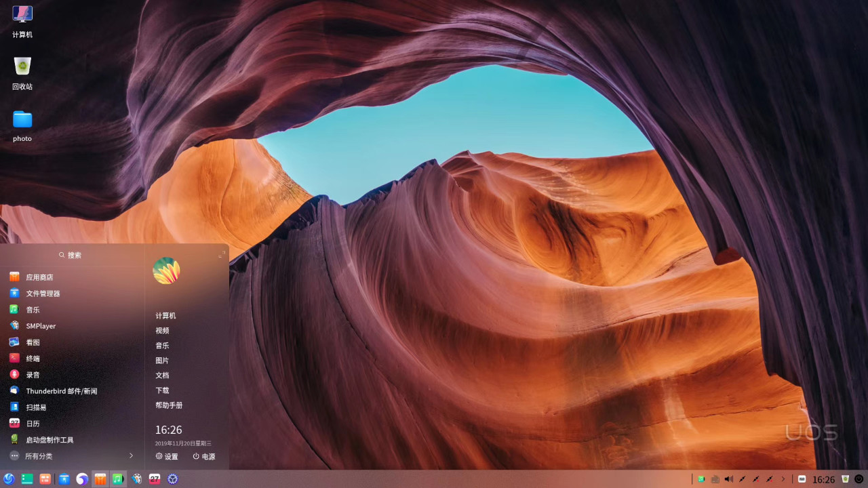
Task: Select 下载 in launcher right panel
Action: pyautogui.click(x=162, y=390)
